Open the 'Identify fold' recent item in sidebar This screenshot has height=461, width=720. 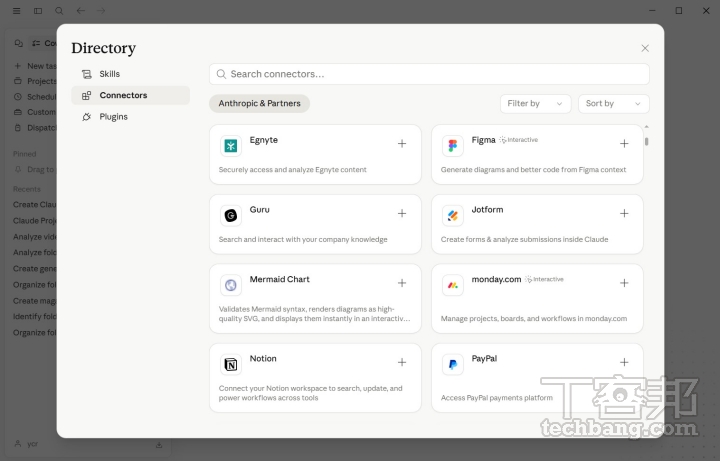click(34, 317)
